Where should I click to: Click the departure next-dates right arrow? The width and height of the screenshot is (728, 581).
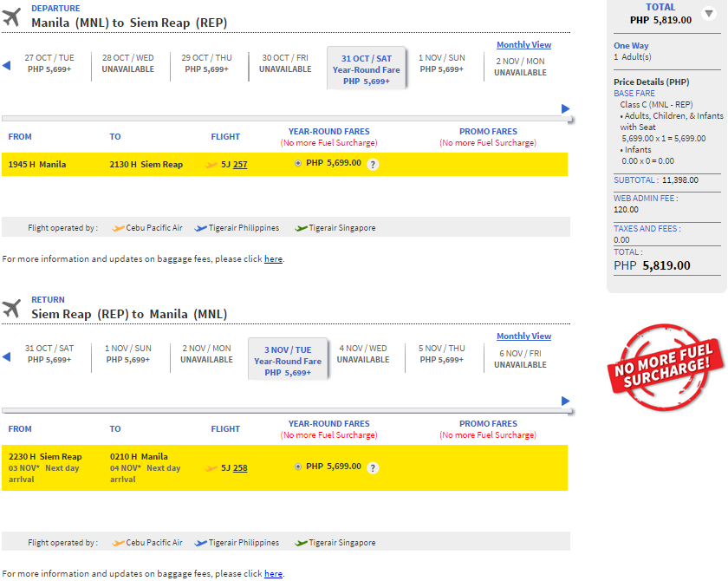pyautogui.click(x=566, y=108)
